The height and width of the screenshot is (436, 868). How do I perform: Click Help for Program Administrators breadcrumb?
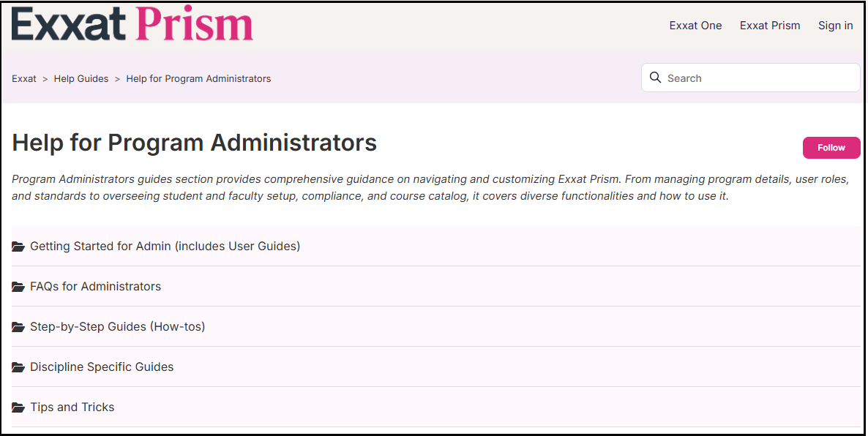click(x=198, y=79)
